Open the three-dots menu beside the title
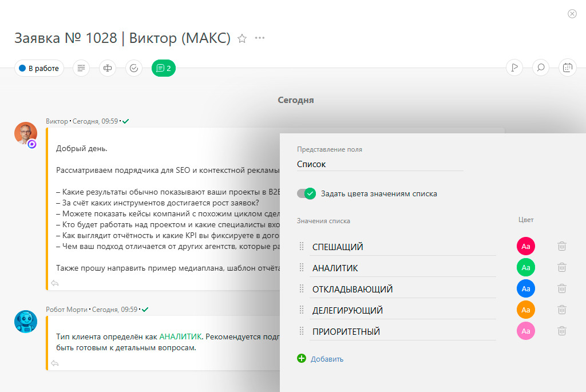Screen dimensions: 586x392 (x=260, y=38)
